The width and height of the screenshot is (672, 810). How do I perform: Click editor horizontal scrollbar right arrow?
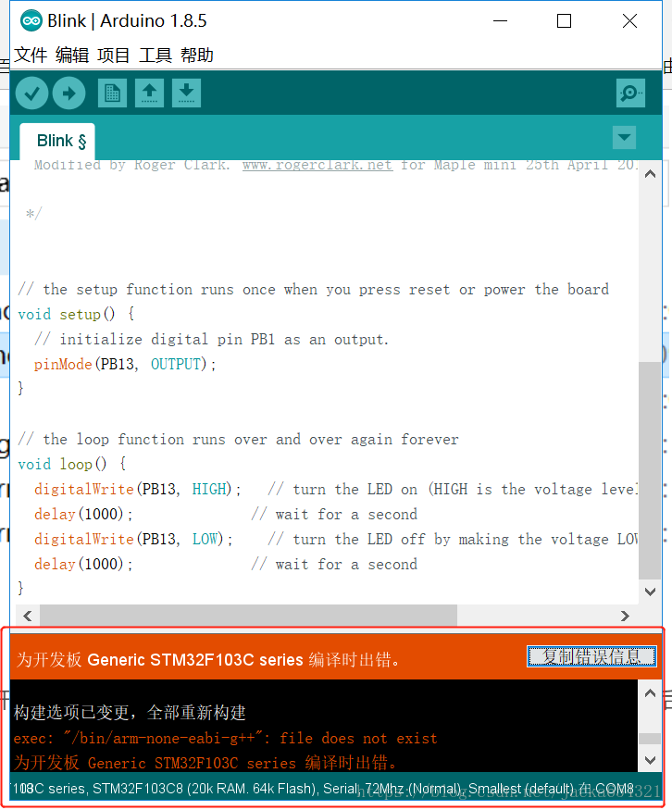pos(625,616)
